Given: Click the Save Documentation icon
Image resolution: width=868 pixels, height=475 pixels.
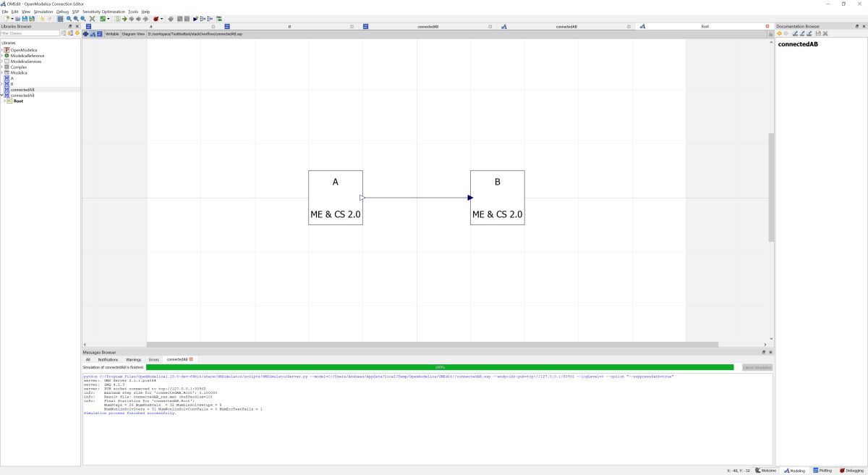Looking at the screenshot, I should point(818,33).
